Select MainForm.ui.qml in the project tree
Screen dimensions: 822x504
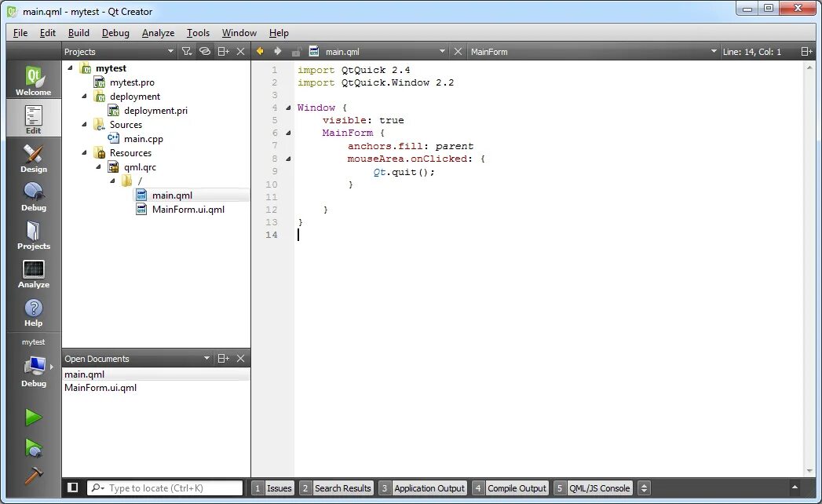click(x=188, y=210)
